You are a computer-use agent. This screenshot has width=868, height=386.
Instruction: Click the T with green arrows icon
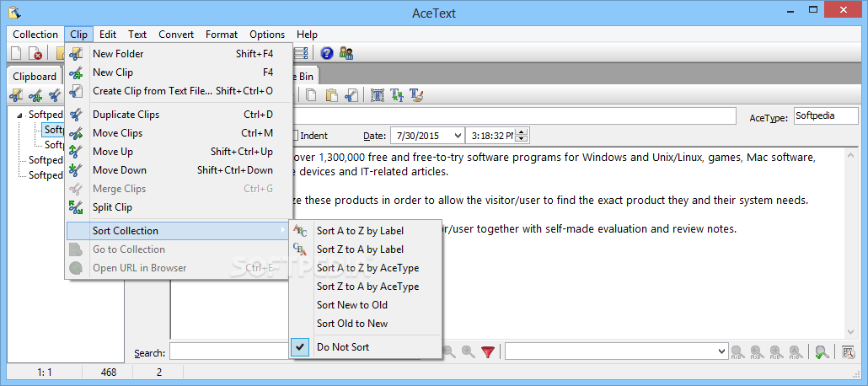(397, 95)
